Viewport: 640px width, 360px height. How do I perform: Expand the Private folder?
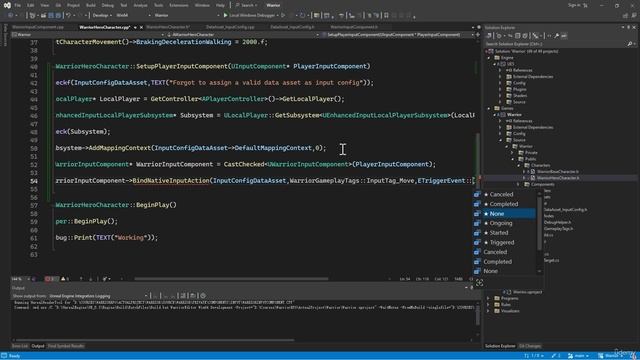(513, 153)
